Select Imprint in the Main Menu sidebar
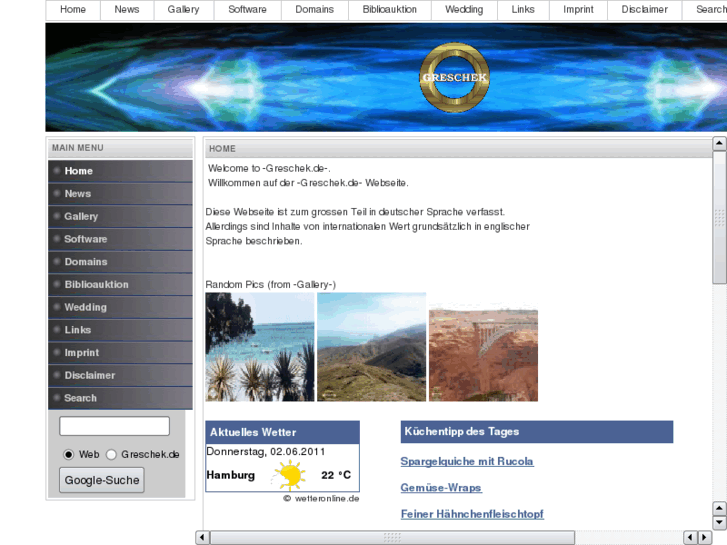 tap(120, 353)
